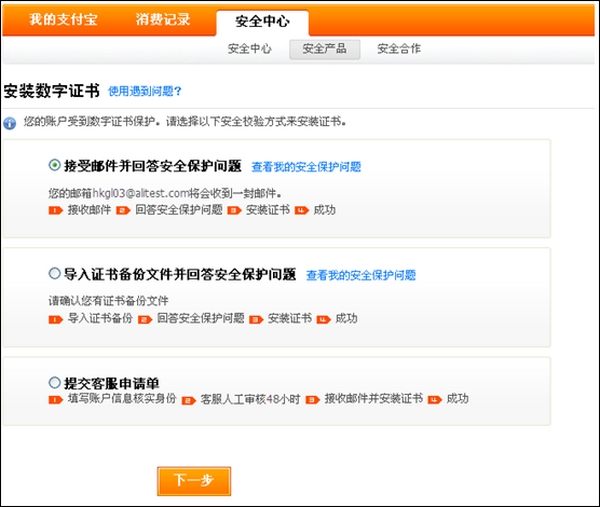
Task: Select the 安全产品 sub-tab
Action: tap(324, 49)
